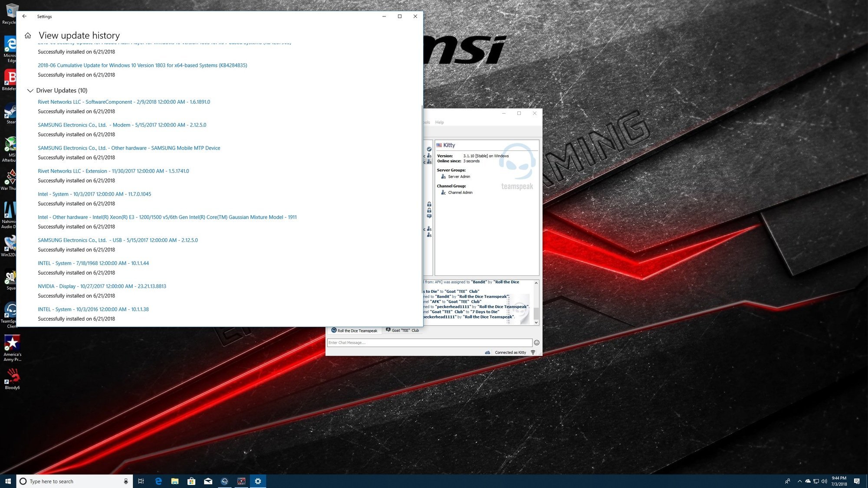Select Squad desktop shortcut

tap(10, 280)
